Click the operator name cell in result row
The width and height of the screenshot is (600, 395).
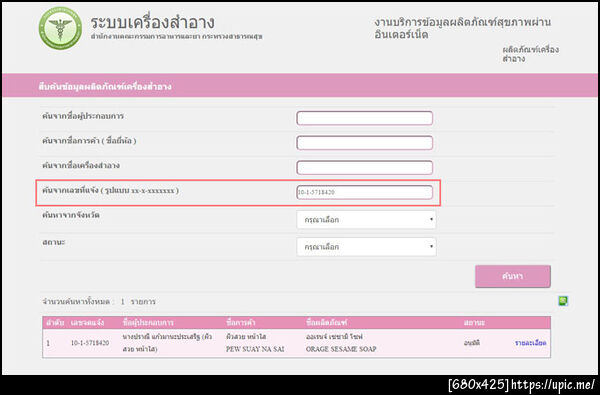click(167, 343)
